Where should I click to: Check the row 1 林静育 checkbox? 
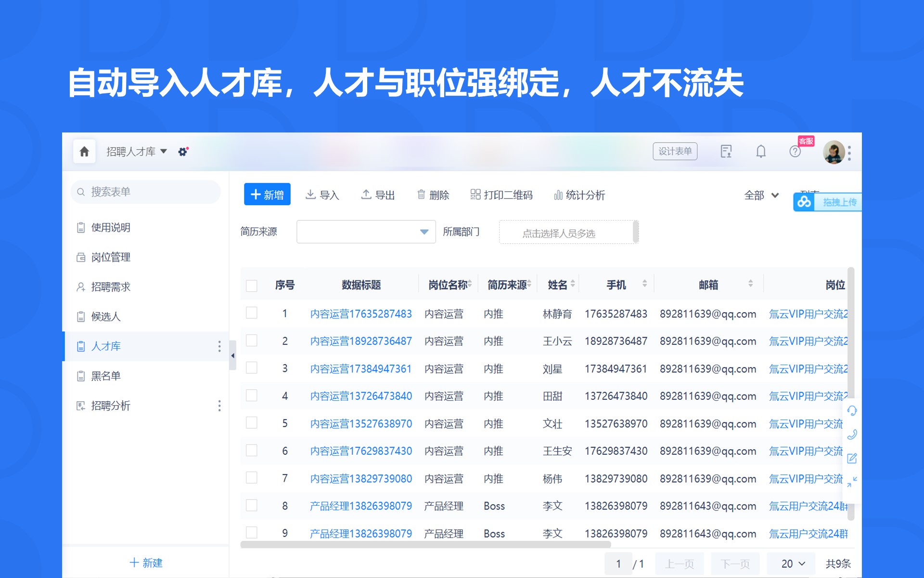click(x=251, y=313)
